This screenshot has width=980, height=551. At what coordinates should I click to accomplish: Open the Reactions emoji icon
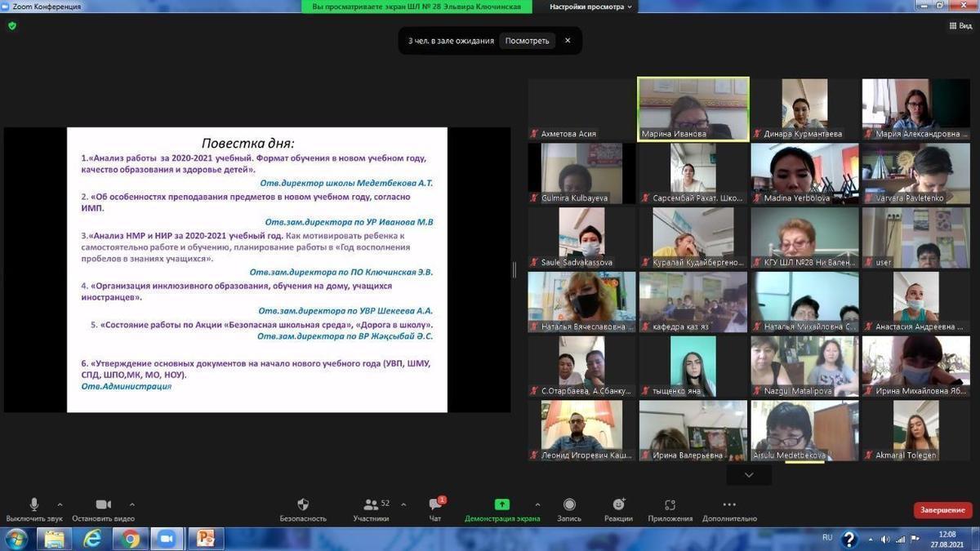[618, 505]
